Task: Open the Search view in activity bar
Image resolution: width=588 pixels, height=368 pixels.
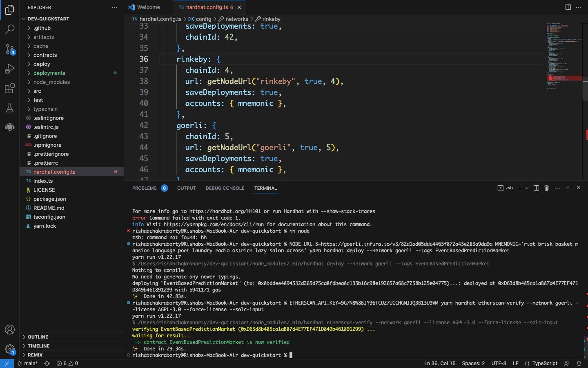Action: point(10,29)
